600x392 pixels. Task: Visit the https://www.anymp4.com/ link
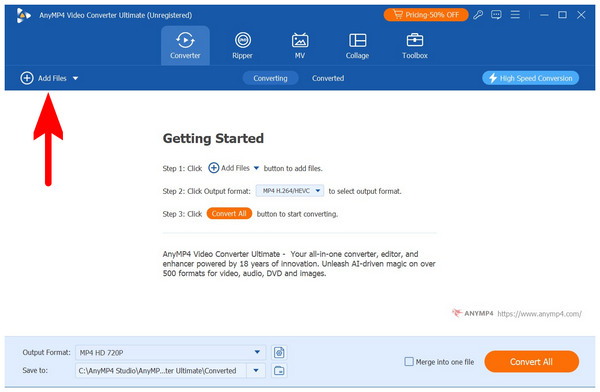click(x=540, y=314)
